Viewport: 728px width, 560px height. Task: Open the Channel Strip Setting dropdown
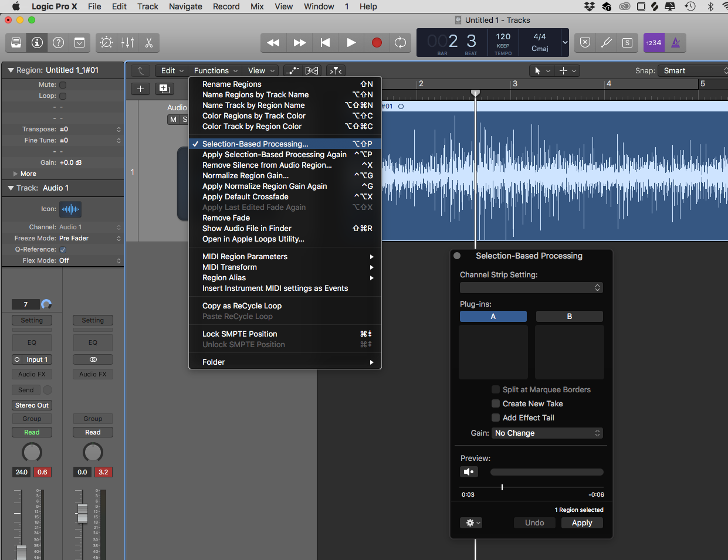pyautogui.click(x=531, y=287)
